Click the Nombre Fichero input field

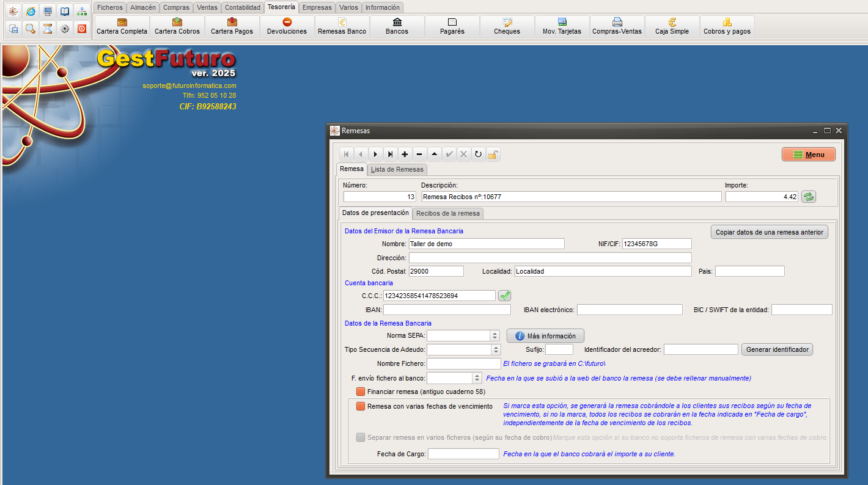coord(463,364)
